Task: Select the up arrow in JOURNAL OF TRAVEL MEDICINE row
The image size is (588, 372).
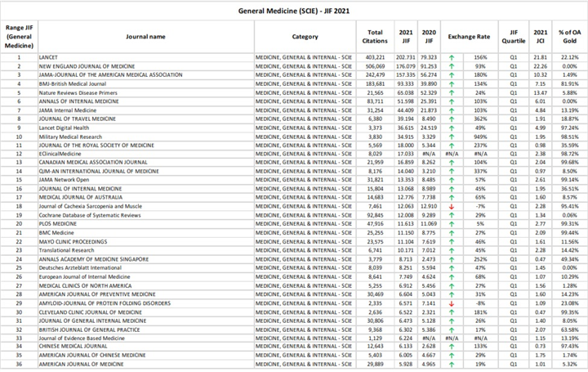Action: (x=452, y=119)
